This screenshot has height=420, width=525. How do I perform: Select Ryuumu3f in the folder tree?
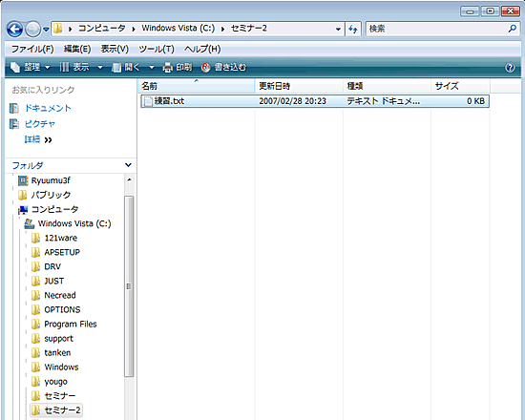[x=51, y=180]
